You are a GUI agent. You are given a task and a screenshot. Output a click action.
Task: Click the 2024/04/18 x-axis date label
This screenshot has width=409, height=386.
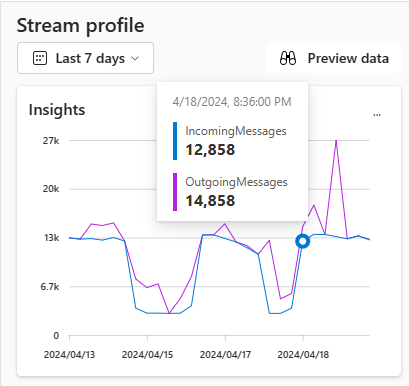click(303, 354)
